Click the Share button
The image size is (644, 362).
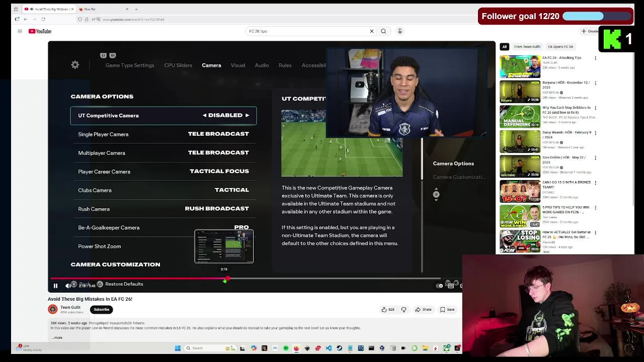(424, 310)
